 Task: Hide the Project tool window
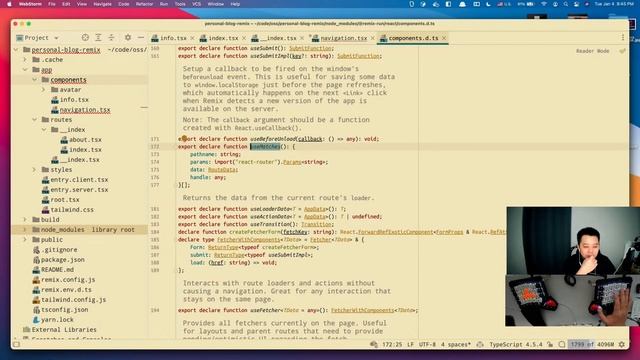coord(141,38)
